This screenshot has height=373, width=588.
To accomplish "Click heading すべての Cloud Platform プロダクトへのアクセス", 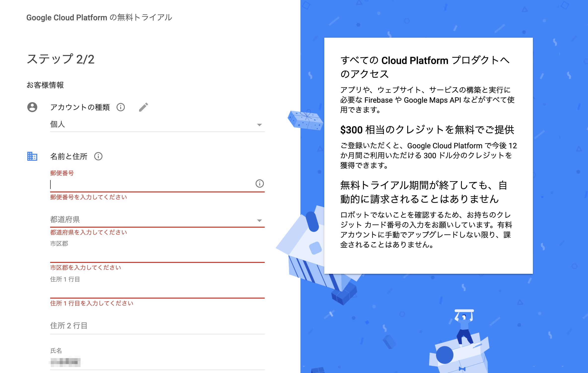I will 425,67.
